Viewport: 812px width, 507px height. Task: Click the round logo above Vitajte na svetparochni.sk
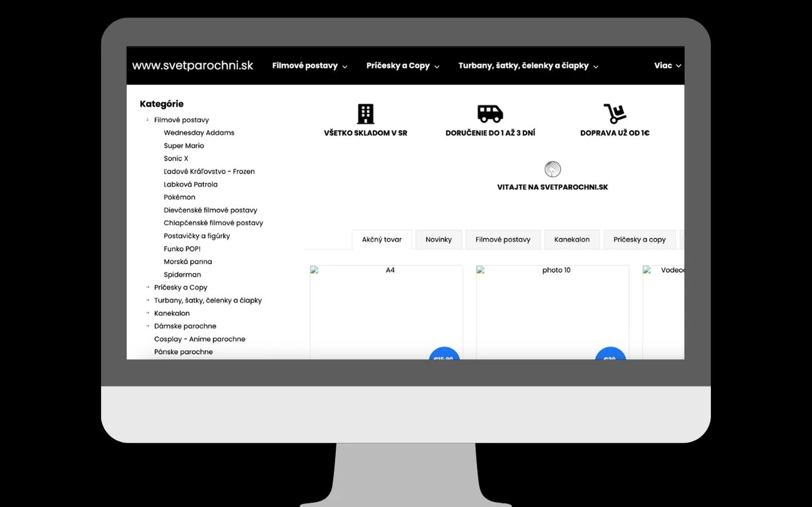[553, 169]
